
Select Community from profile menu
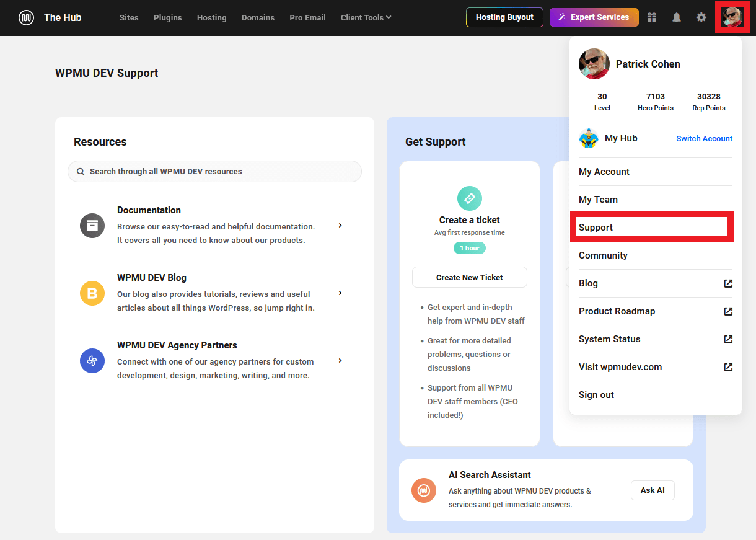click(x=656, y=255)
